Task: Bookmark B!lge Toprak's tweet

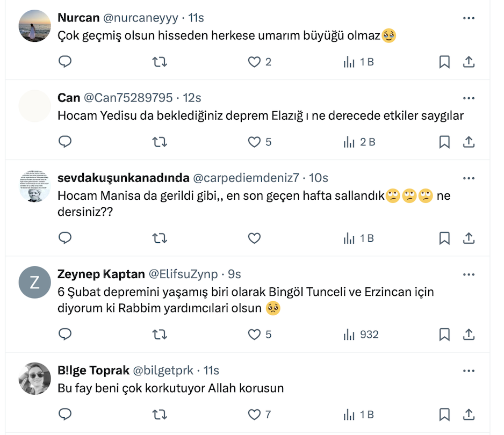Action: (x=444, y=415)
